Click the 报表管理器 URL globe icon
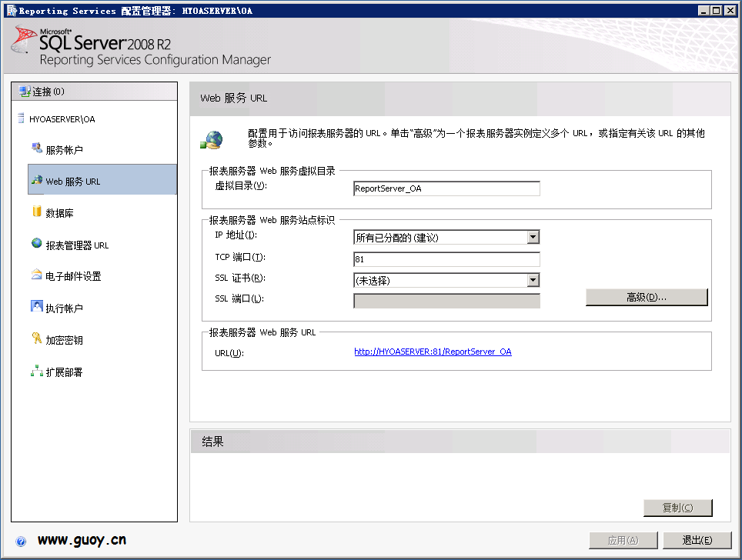 [37, 243]
